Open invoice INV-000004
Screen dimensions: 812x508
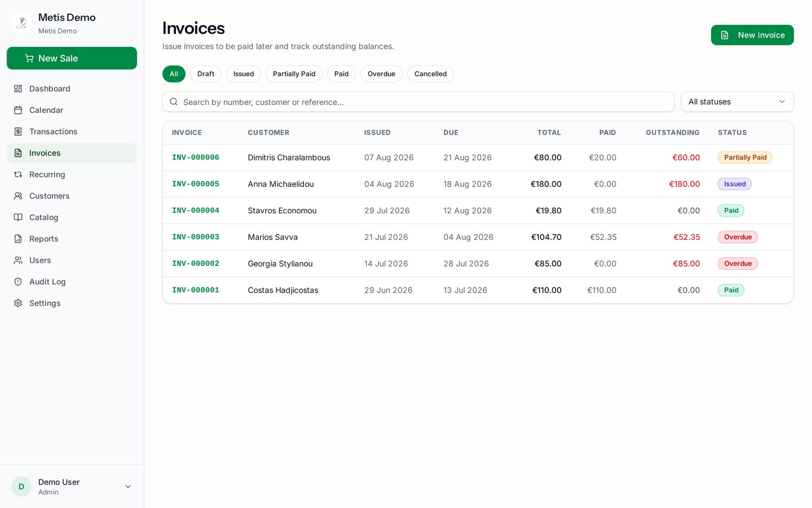click(x=195, y=210)
